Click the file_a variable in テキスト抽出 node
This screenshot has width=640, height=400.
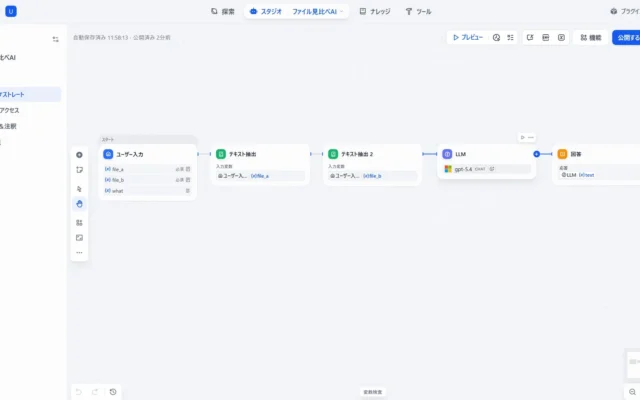pos(260,176)
